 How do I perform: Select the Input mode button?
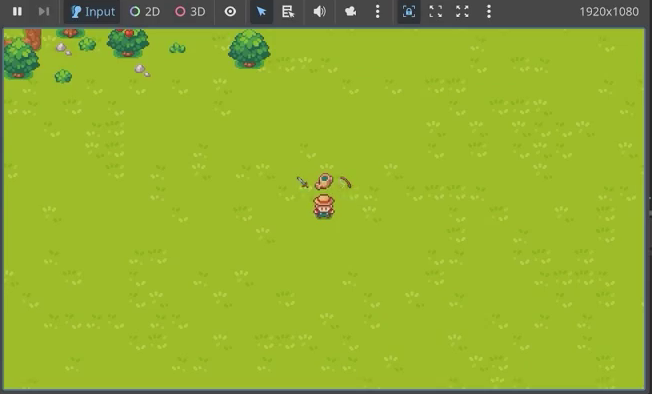pos(92,12)
